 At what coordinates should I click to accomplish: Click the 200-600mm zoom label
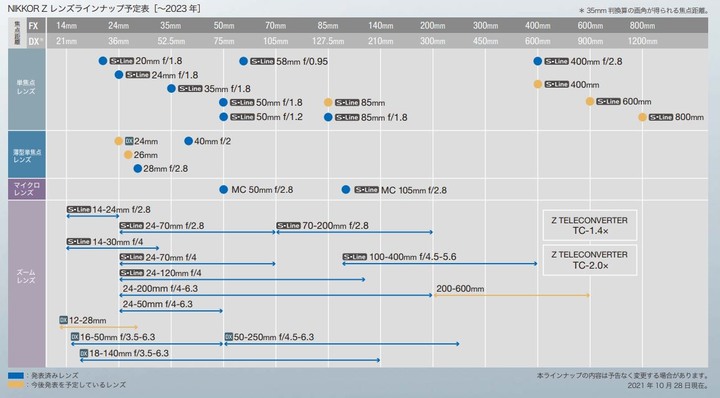(460, 289)
